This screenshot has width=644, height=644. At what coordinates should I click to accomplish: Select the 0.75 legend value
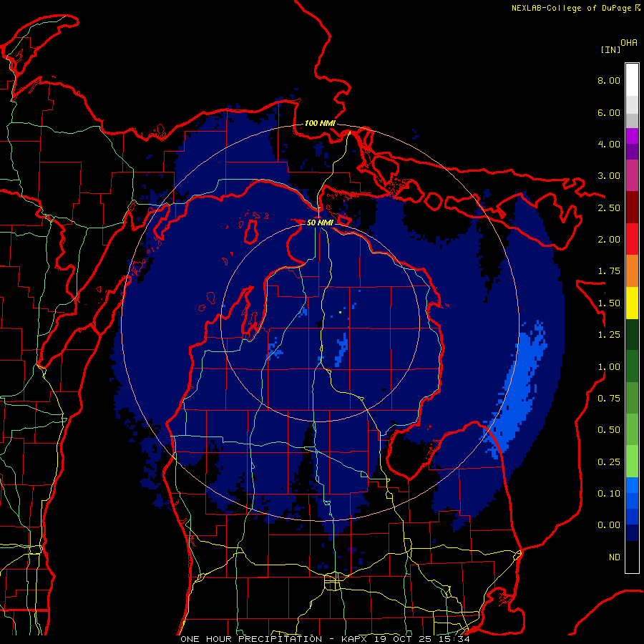[609, 399]
